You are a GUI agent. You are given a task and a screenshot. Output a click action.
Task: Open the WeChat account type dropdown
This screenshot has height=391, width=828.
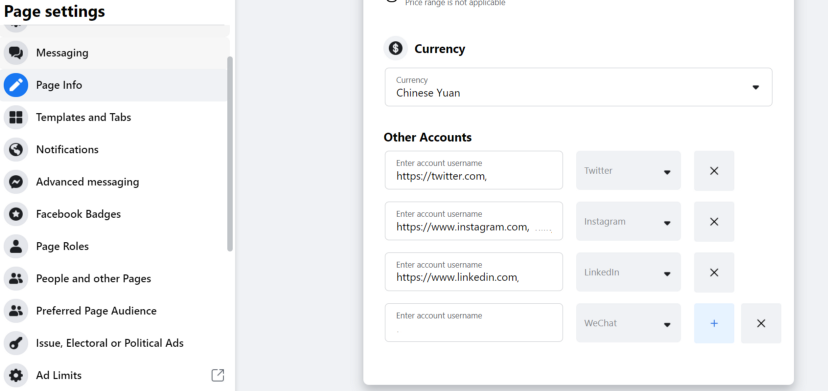(628, 323)
